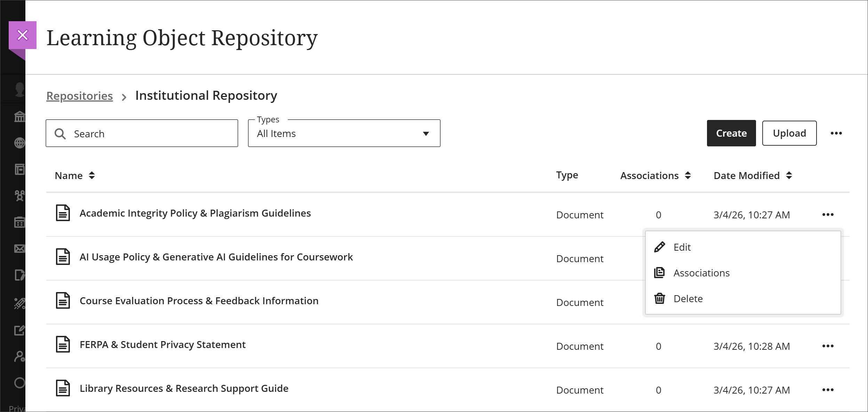Click the Sign Out circle icon
Viewport: 868px width, 412px height.
coord(20,382)
